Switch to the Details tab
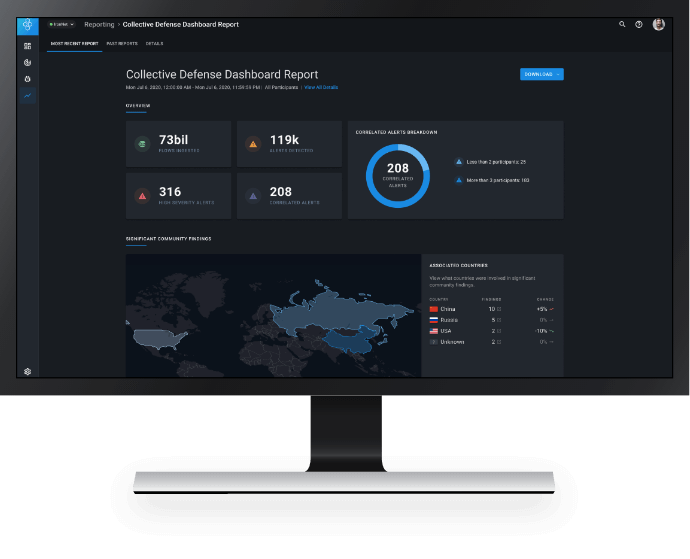The width and height of the screenshot is (690, 559). pyautogui.click(x=154, y=44)
